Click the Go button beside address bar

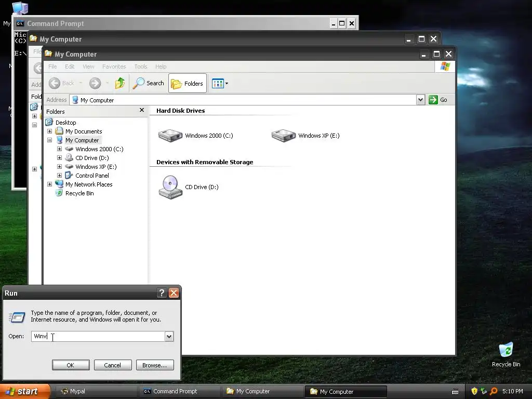438,100
